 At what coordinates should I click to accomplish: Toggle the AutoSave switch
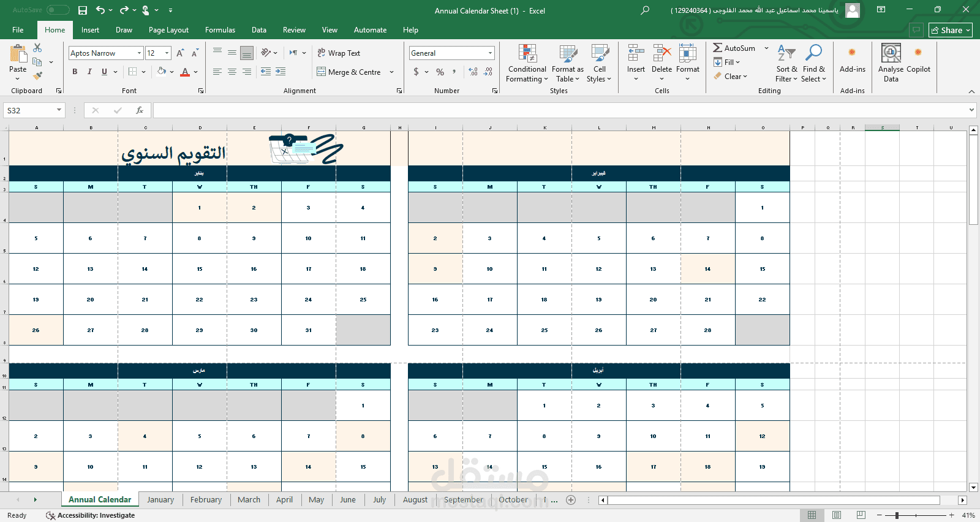(58, 10)
